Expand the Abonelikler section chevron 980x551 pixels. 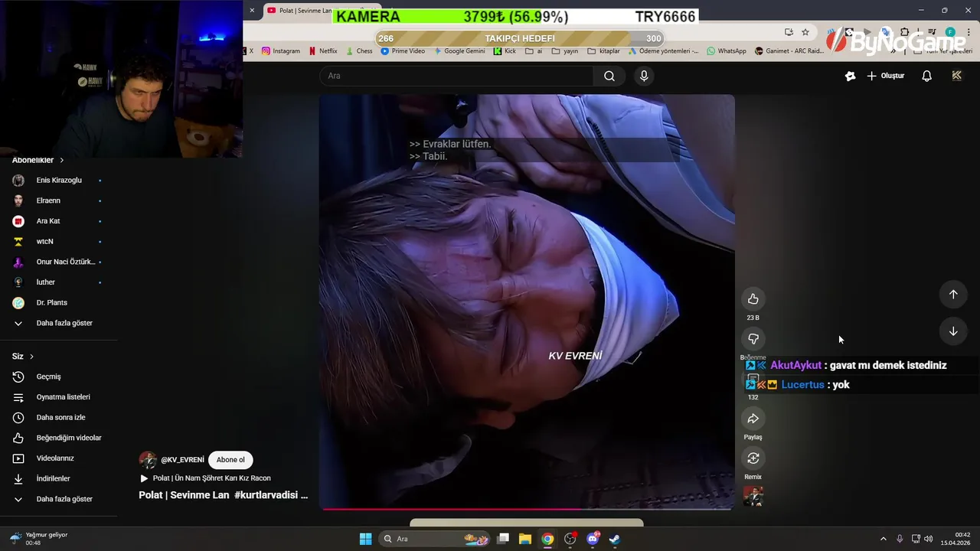[x=61, y=160]
